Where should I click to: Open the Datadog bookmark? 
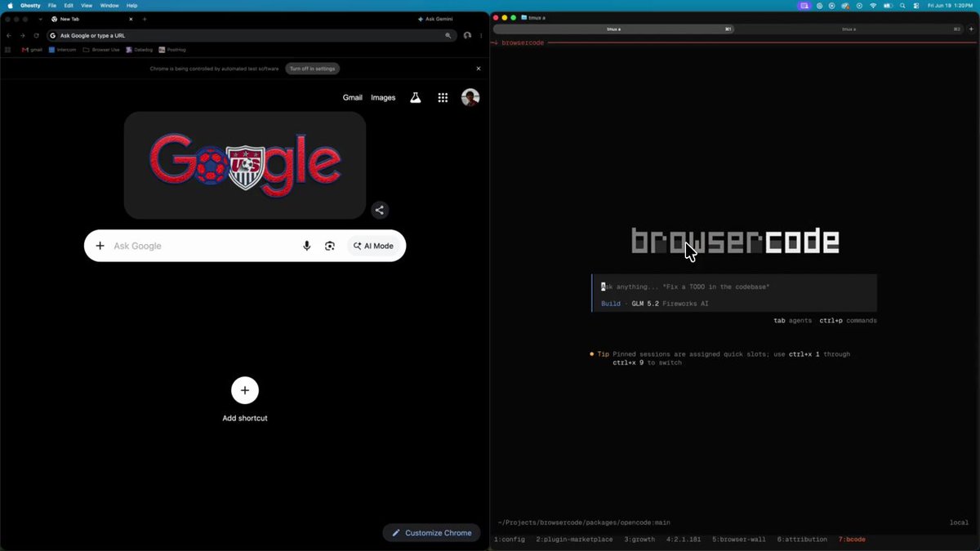pyautogui.click(x=139, y=50)
